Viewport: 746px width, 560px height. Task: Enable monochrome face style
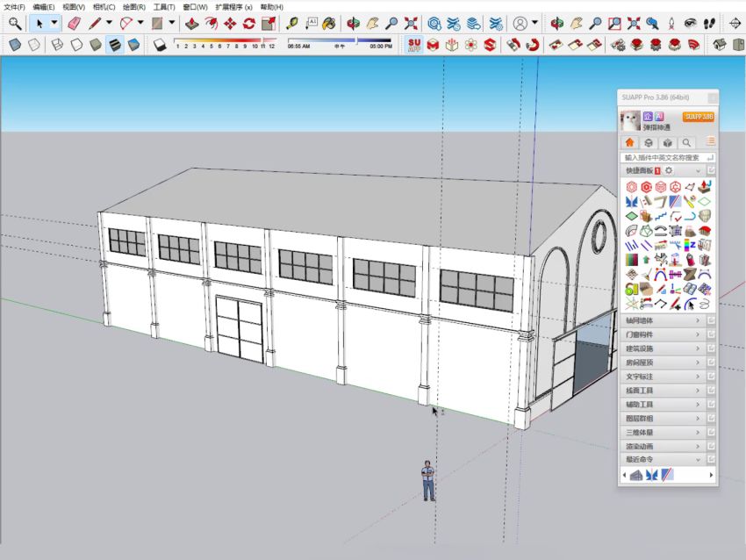point(134,45)
